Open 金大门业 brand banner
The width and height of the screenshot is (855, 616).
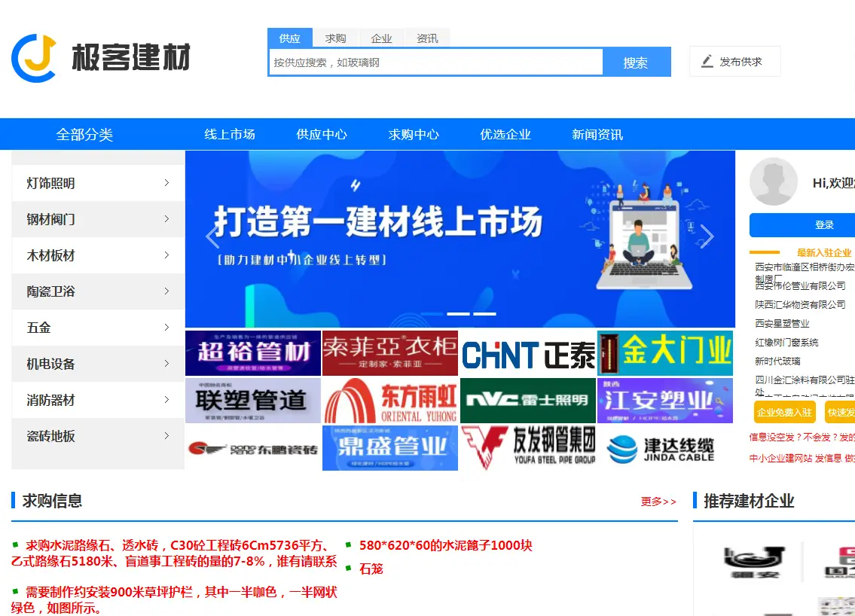tap(665, 353)
